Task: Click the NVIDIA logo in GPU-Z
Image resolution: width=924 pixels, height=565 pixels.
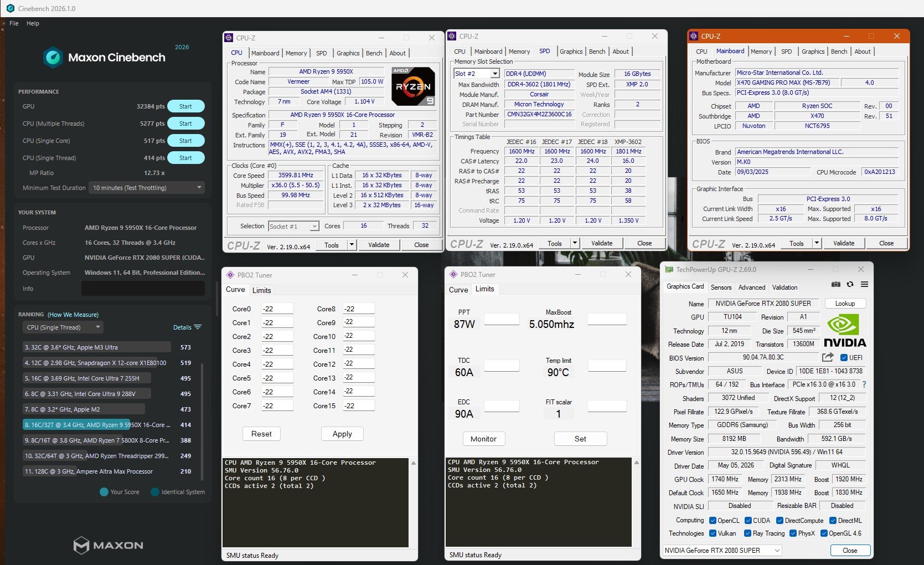Action: 845,331
